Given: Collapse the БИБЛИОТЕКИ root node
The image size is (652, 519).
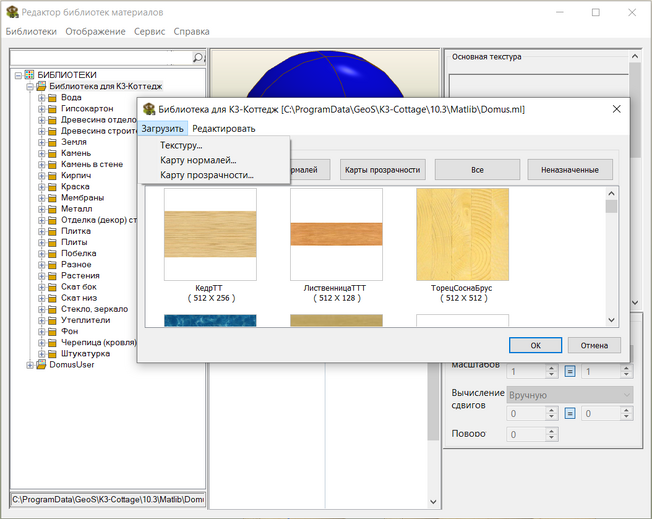Looking at the screenshot, I should [x=18, y=75].
